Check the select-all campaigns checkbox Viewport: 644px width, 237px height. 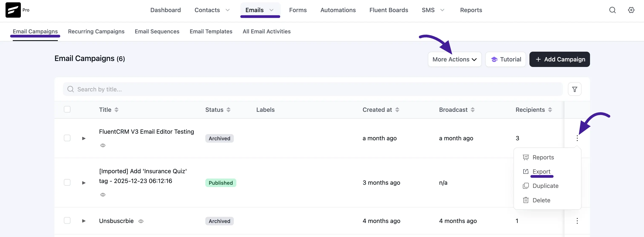[x=67, y=109]
